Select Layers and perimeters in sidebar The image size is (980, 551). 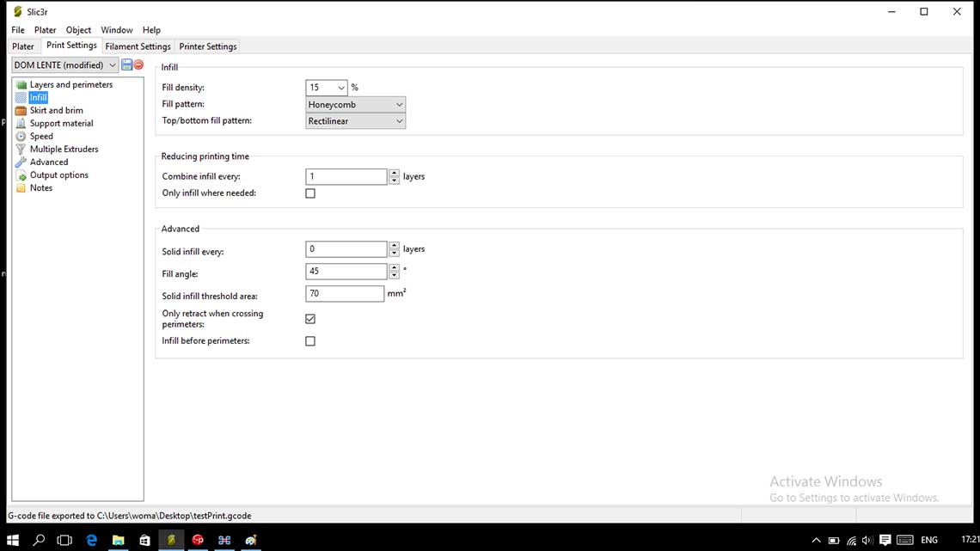pos(71,84)
